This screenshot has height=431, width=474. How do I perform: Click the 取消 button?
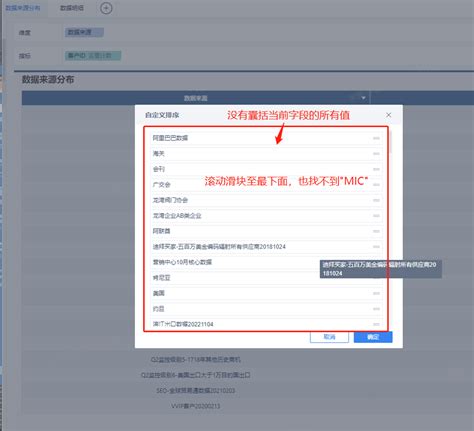(329, 337)
